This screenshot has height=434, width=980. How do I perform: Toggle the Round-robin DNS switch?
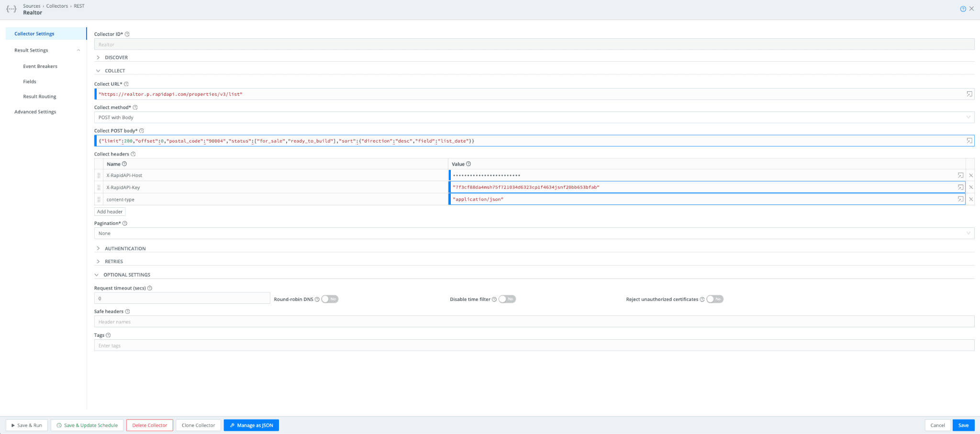tap(330, 299)
